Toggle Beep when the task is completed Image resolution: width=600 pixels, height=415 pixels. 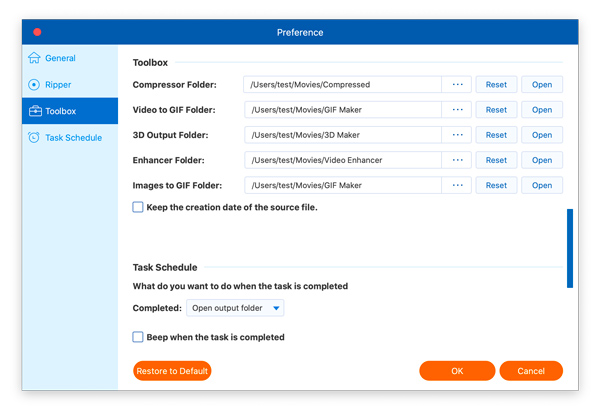coord(138,337)
